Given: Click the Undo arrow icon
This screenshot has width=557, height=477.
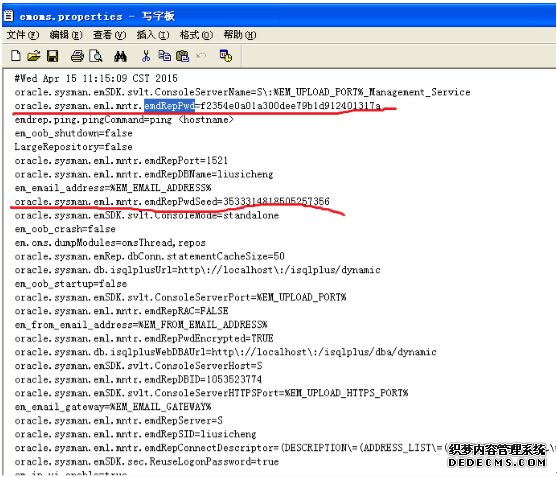Looking at the screenshot, I should (201, 56).
